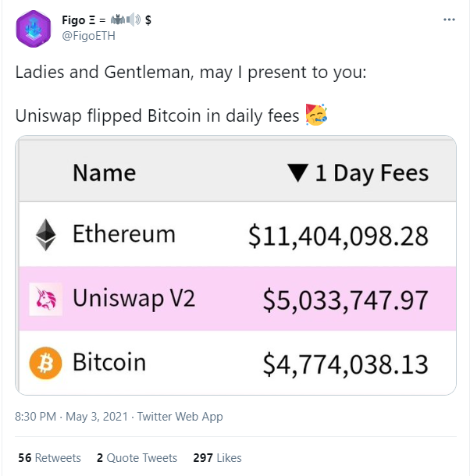Screen dimensions: 470x476
Task: Click the orange Bitcoin logo
Action: [x=45, y=363]
